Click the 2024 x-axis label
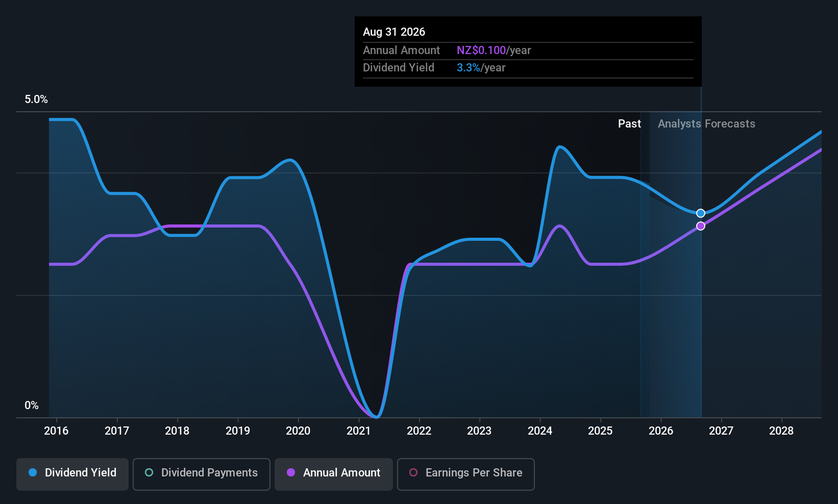The image size is (838, 504). [x=540, y=431]
